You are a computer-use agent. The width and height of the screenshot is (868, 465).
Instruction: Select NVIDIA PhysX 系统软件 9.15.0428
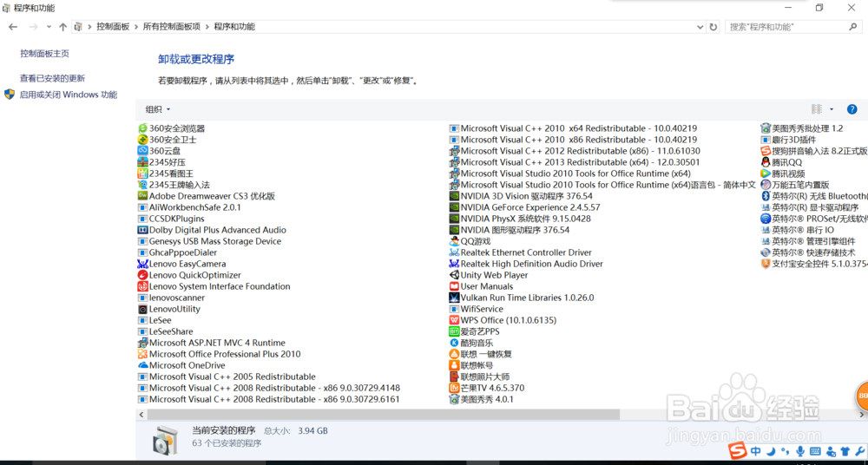(x=520, y=219)
